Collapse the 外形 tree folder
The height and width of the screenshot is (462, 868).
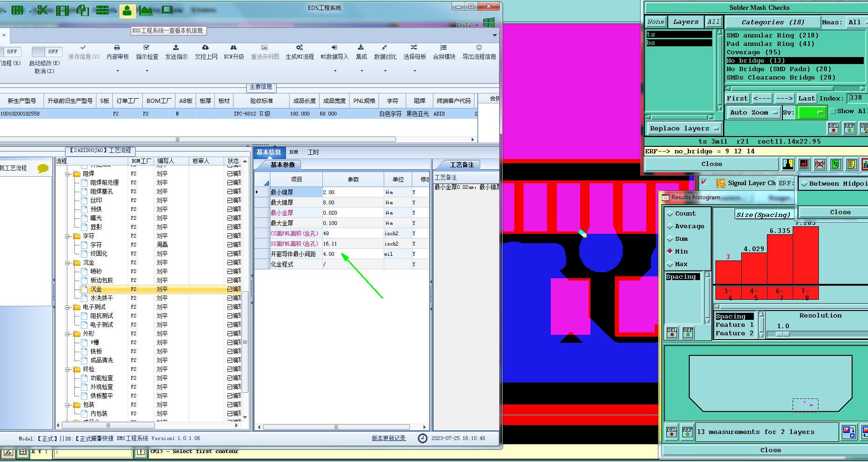tap(68, 334)
